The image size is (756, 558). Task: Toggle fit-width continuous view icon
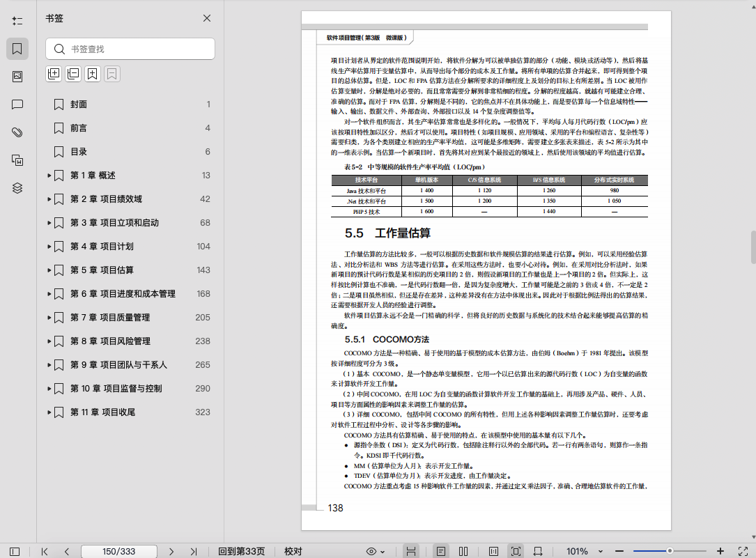click(411, 551)
